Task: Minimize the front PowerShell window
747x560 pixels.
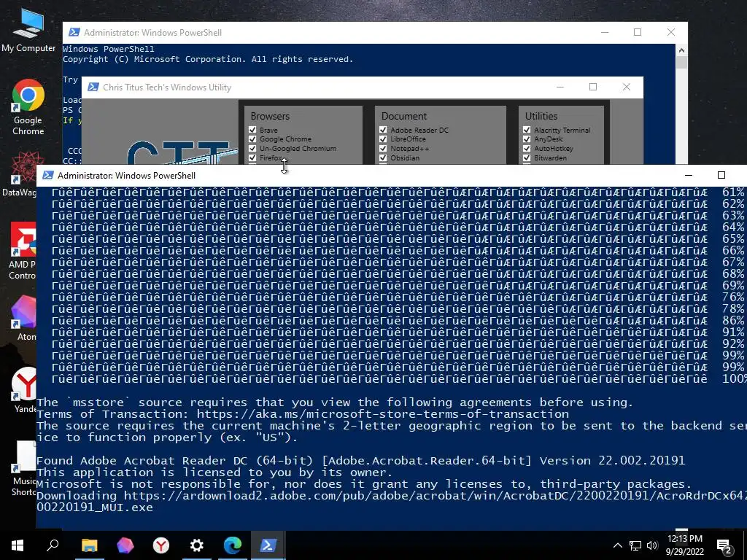Action: tap(689, 175)
